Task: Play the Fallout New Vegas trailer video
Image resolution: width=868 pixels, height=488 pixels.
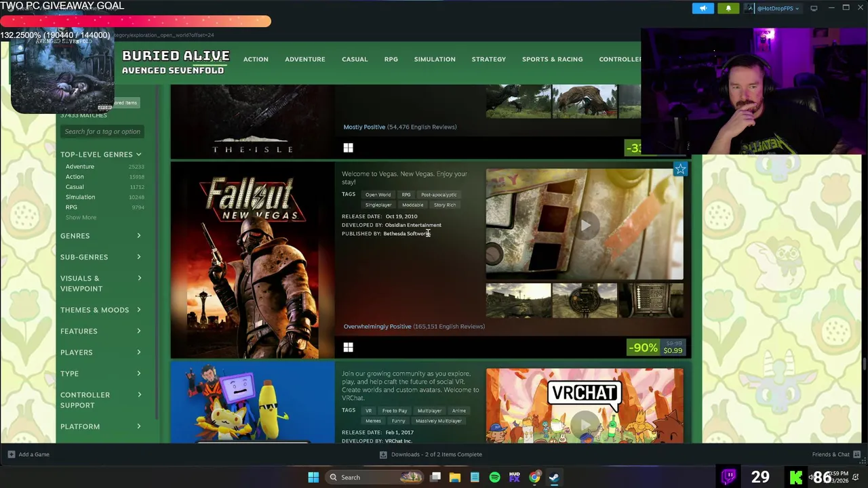Action: (x=585, y=224)
